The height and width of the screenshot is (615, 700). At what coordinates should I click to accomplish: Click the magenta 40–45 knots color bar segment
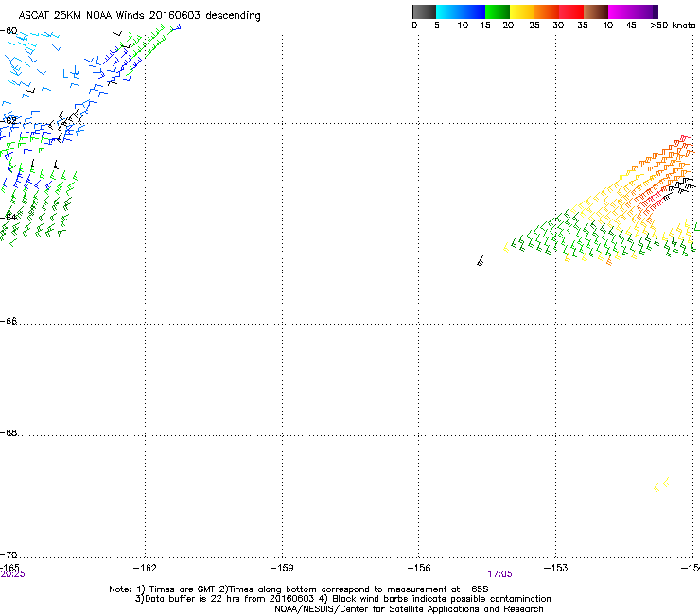click(622, 11)
